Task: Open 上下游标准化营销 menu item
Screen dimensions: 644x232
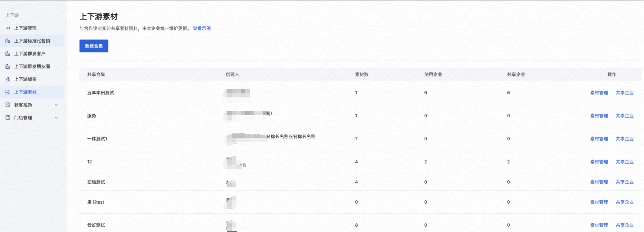Action: coord(32,41)
